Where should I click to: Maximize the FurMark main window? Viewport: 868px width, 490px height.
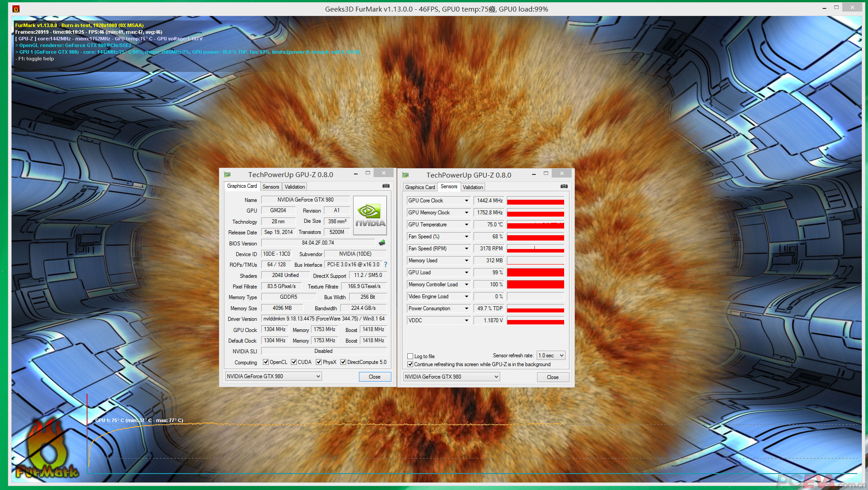click(x=836, y=7)
